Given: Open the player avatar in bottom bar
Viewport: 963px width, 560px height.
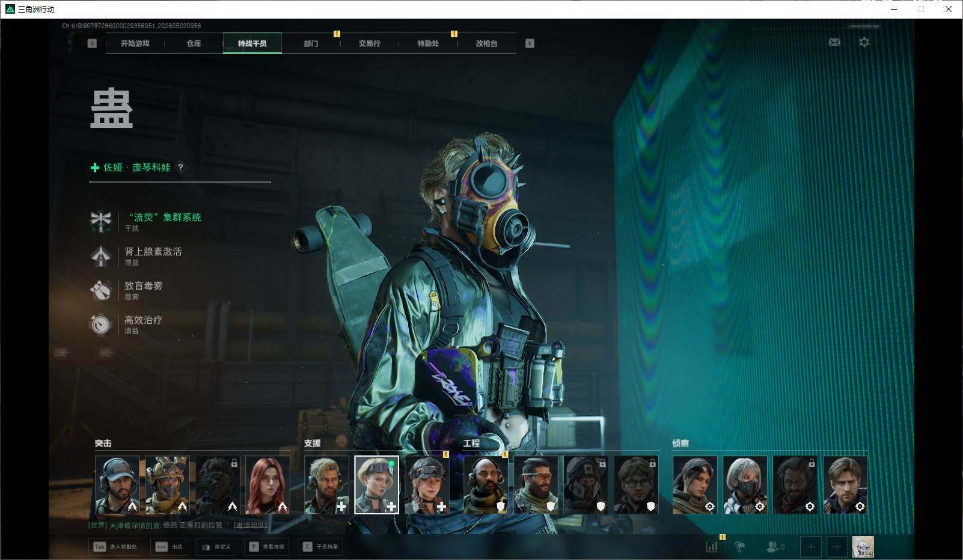Looking at the screenshot, I should pos(863,547).
